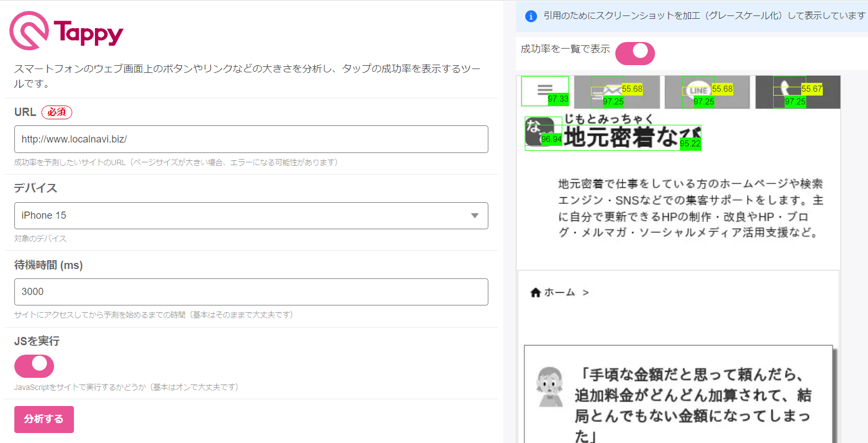Click the 96.94 success rate label

[x=551, y=139]
